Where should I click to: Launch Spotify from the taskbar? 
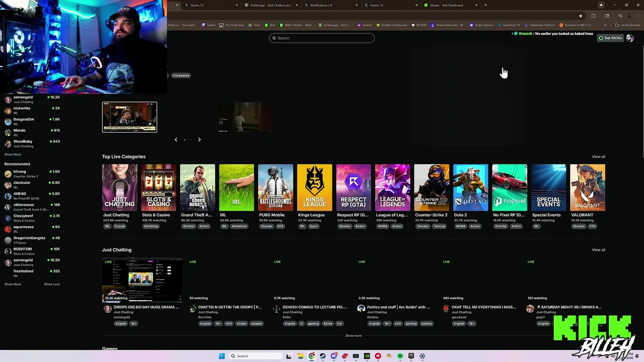400,356
